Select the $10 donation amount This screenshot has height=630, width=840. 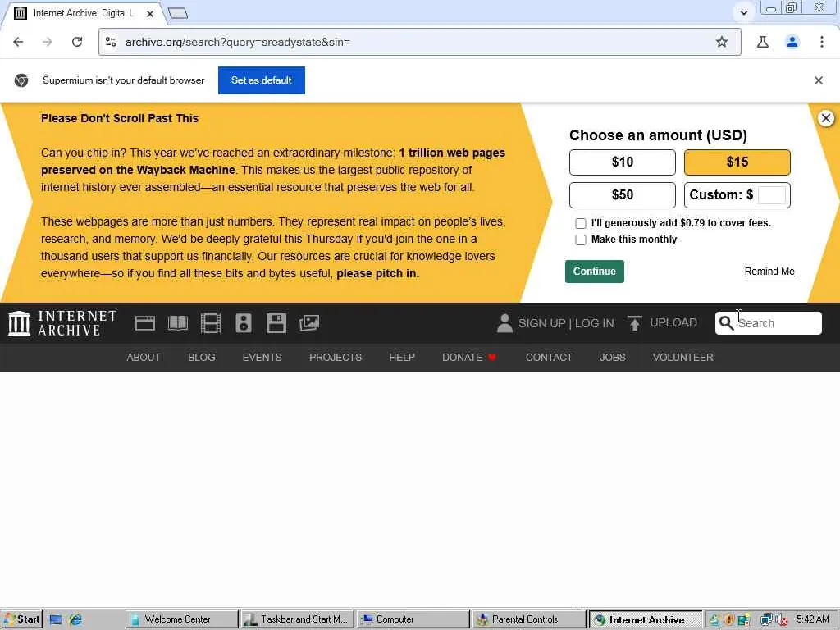pos(622,162)
